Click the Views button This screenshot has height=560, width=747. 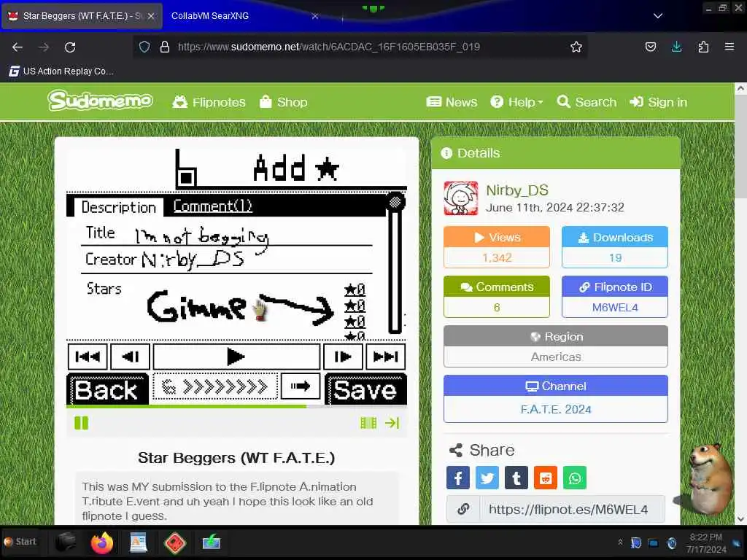click(496, 237)
